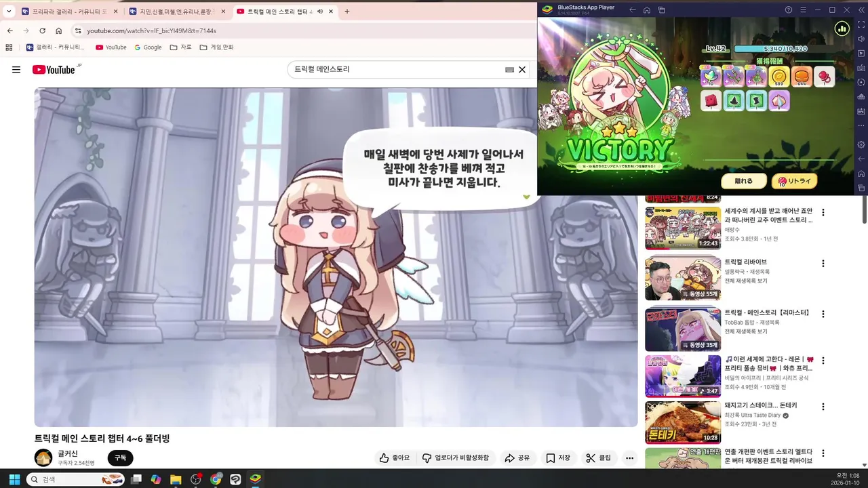Image resolution: width=868 pixels, height=488 pixels.
Task: Open Windows Start menu
Action: (x=14, y=479)
